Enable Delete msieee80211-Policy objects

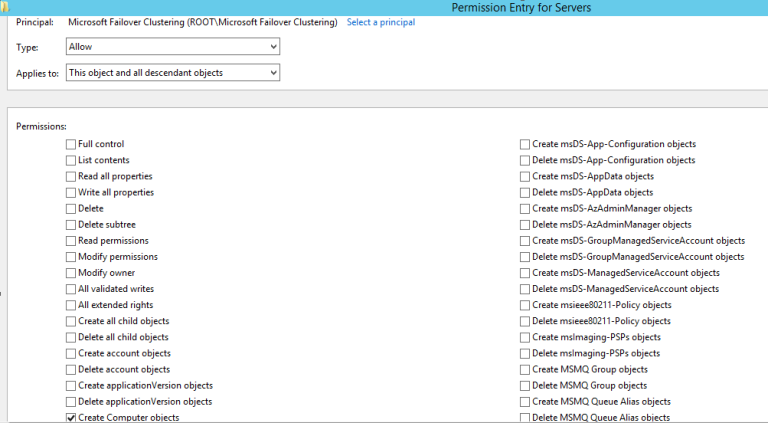click(525, 321)
